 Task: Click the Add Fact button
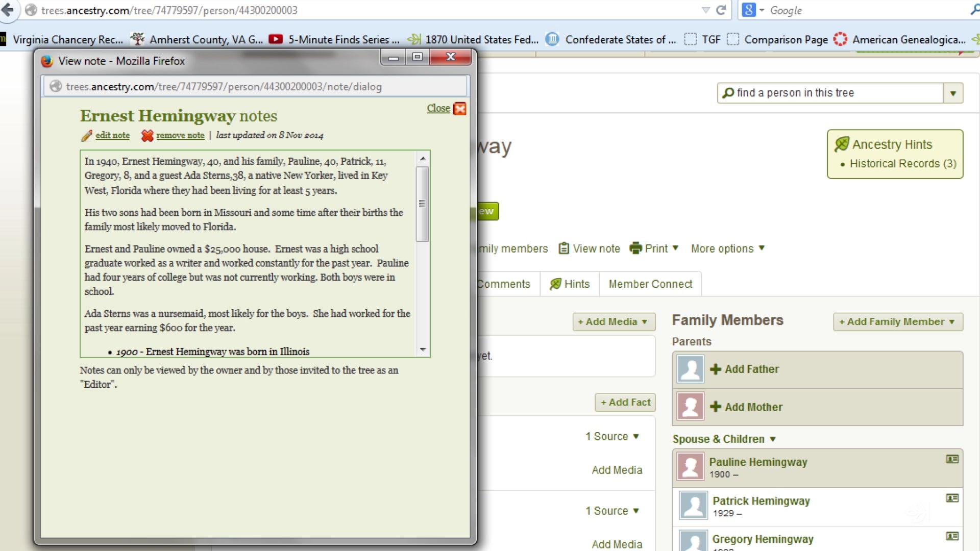(x=625, y=403)
